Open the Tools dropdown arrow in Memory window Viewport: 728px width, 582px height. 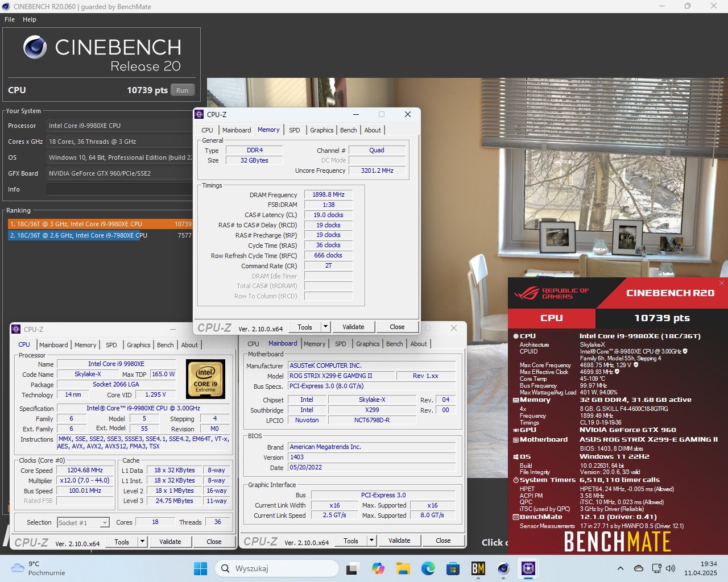(x=325, y=327)
